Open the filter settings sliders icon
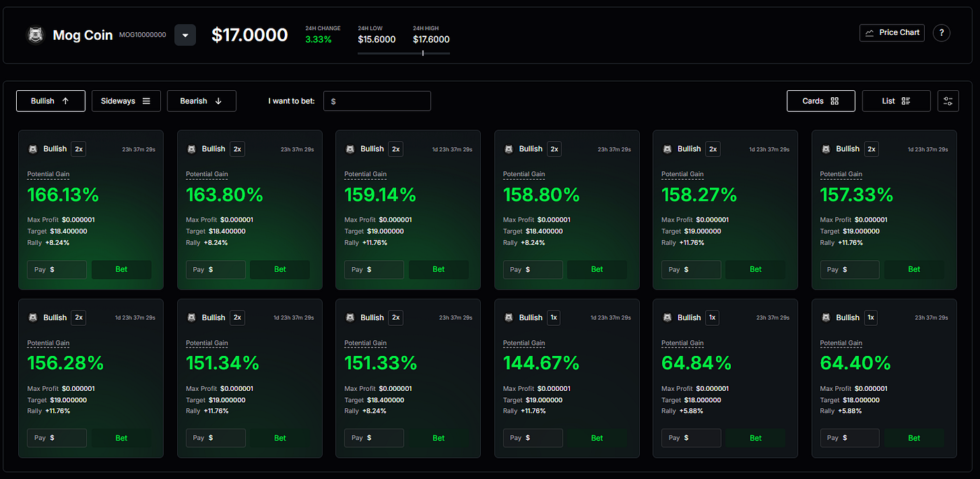This screenshot has width=980, height=479. point(948,101)
